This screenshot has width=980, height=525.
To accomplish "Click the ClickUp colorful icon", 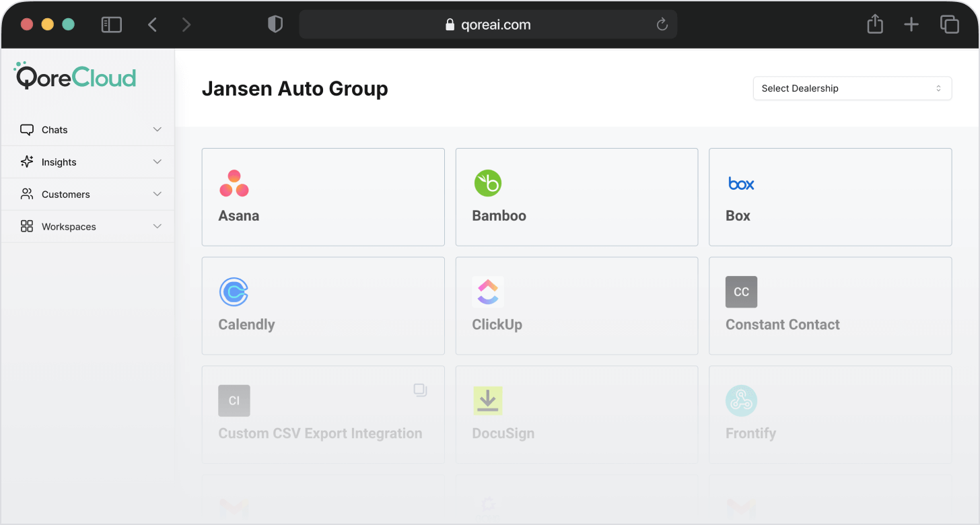I will (488, 292).
